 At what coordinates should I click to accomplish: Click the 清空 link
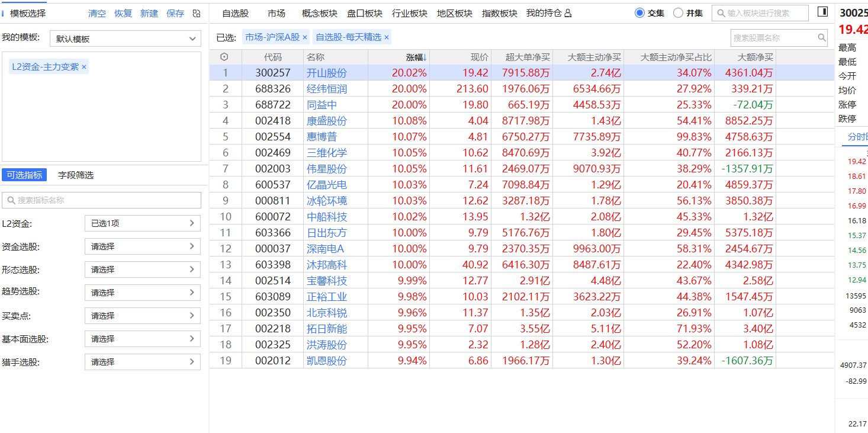(x=97, y=13)
